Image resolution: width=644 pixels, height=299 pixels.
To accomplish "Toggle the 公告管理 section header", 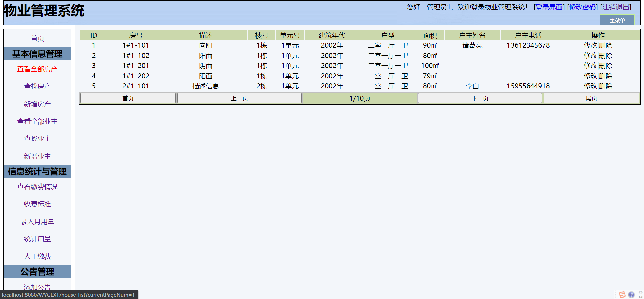I will point(37,272).
